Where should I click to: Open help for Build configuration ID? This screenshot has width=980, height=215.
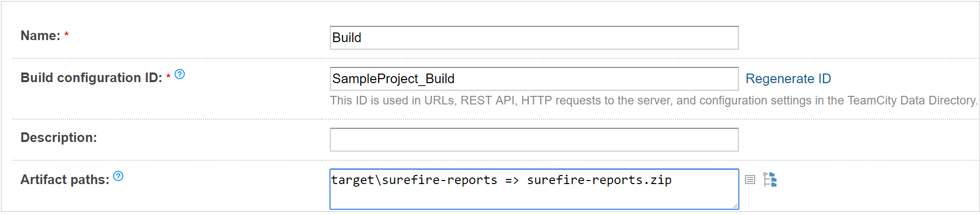(180, 75)
